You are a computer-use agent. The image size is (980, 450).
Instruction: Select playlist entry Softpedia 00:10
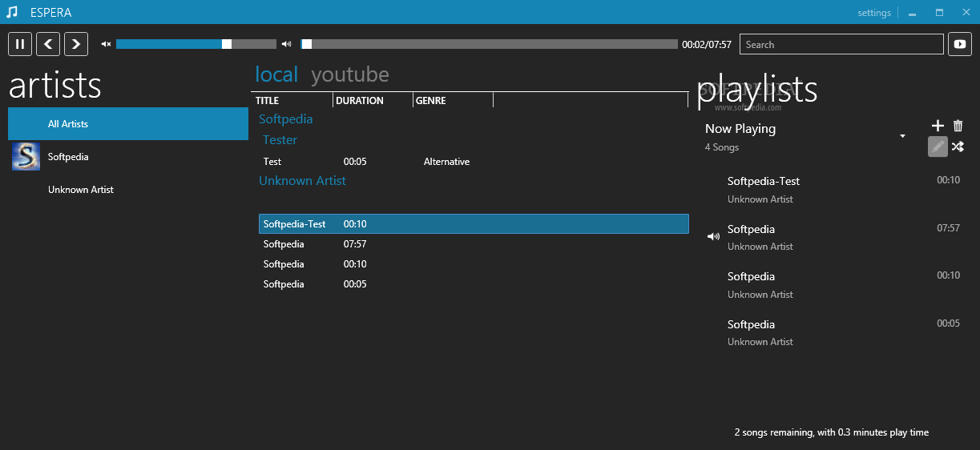pos(833,285)
